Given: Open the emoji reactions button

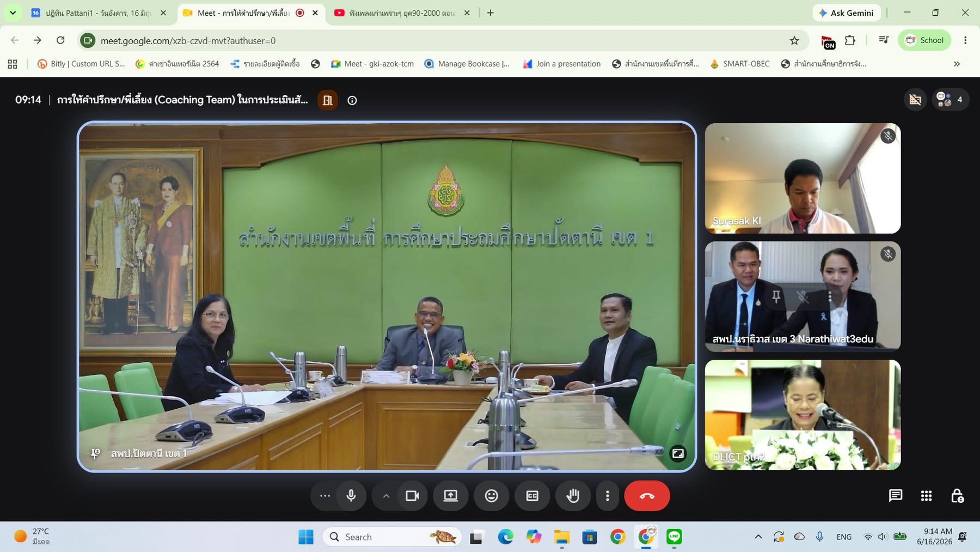Looking at the screenshot, I should (x=491, y=496).
